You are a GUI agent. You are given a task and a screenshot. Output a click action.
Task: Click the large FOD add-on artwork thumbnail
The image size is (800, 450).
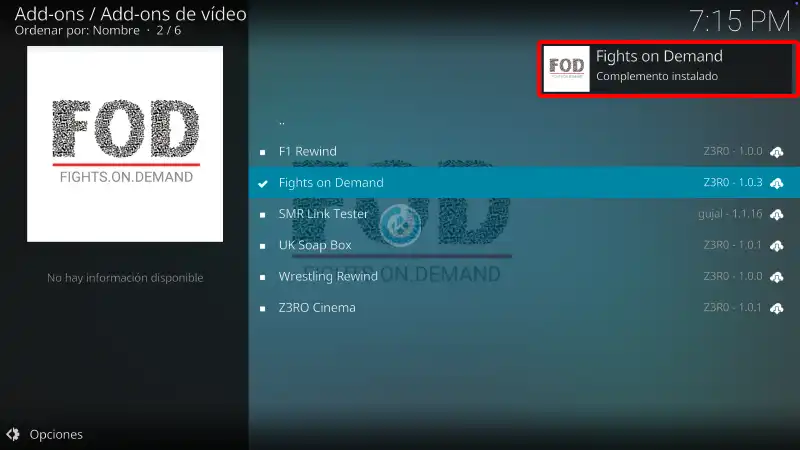click(125, 144)
